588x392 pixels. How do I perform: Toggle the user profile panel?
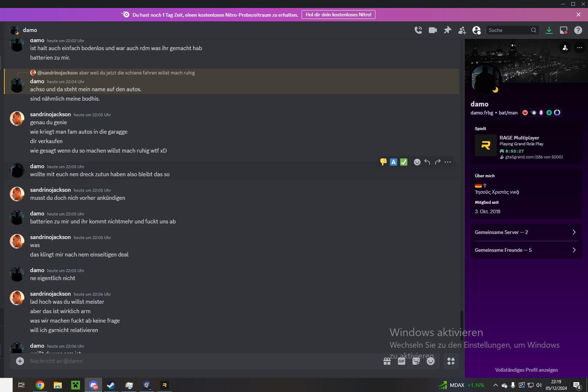tap(476, 30)
